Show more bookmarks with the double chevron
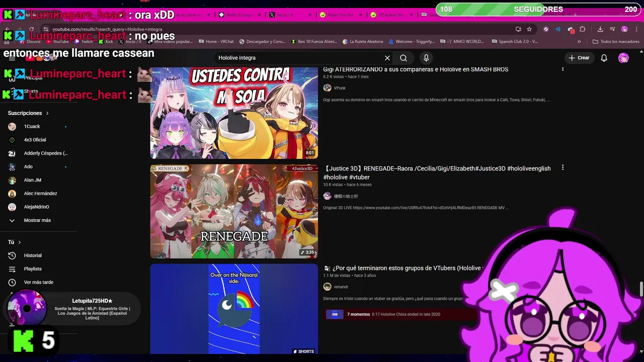This screenshot has height=362, width=644. tap(579, 42)
